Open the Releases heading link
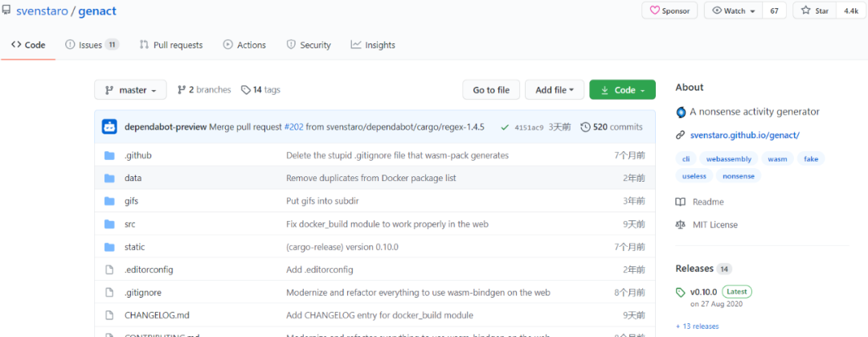 703,269
